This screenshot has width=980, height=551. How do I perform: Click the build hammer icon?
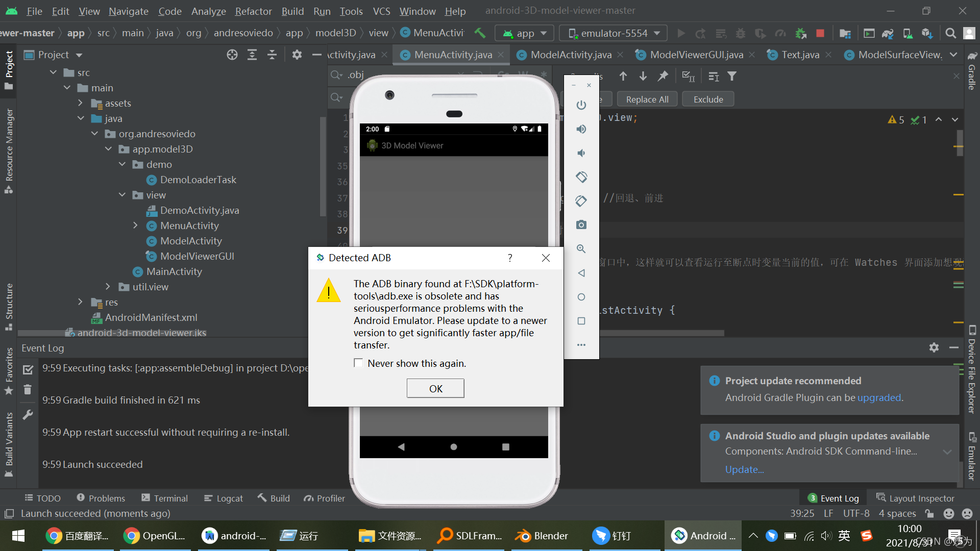click(x=480, y=33)
